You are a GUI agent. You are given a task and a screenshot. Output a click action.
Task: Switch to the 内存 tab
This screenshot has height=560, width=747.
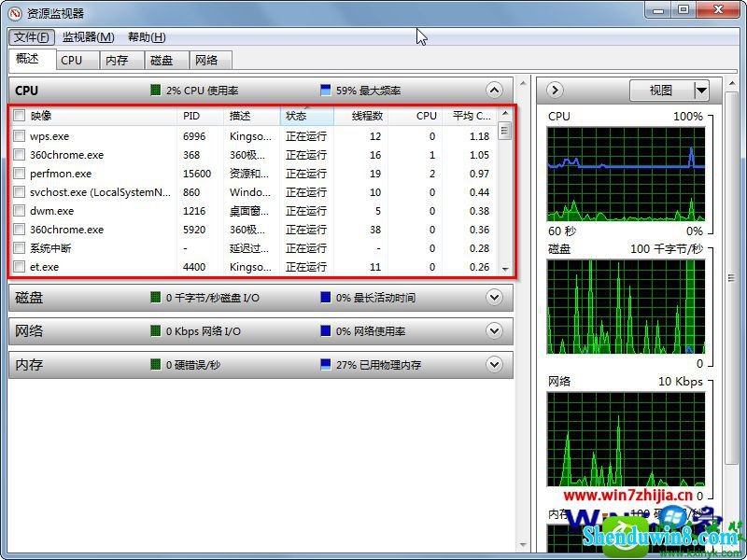(x=121, y=61)
